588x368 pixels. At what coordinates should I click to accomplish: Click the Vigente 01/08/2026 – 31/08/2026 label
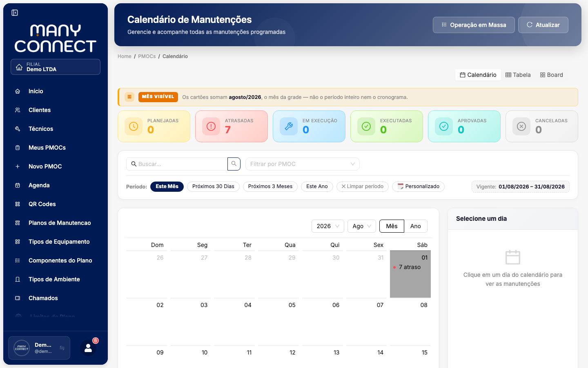click(521, 186)
